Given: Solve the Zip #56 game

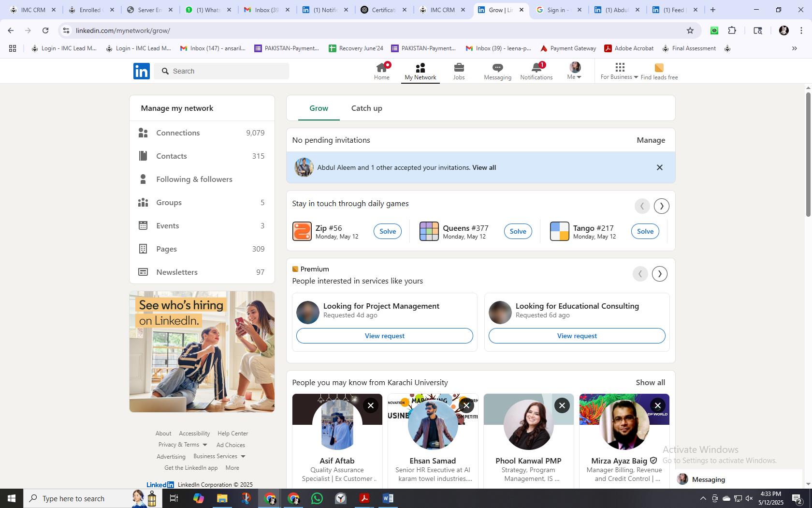Looking at the screenshot, I should [x=388, y=231].
